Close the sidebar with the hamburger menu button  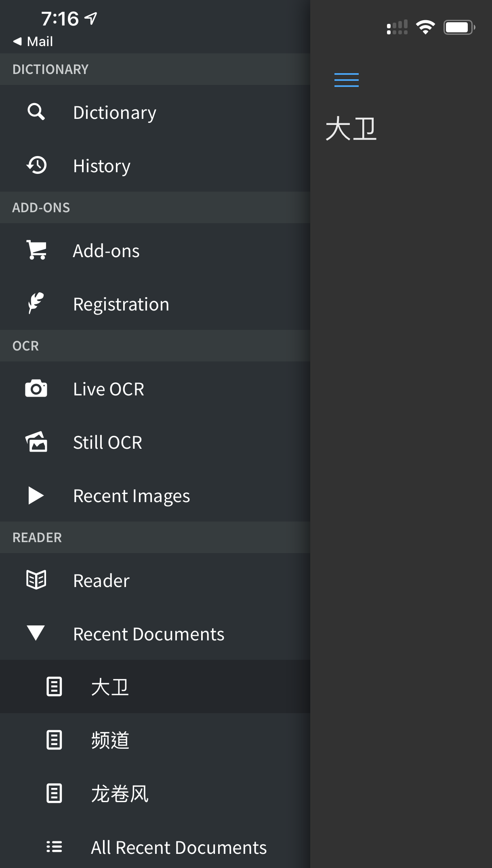tap(346, 80)
